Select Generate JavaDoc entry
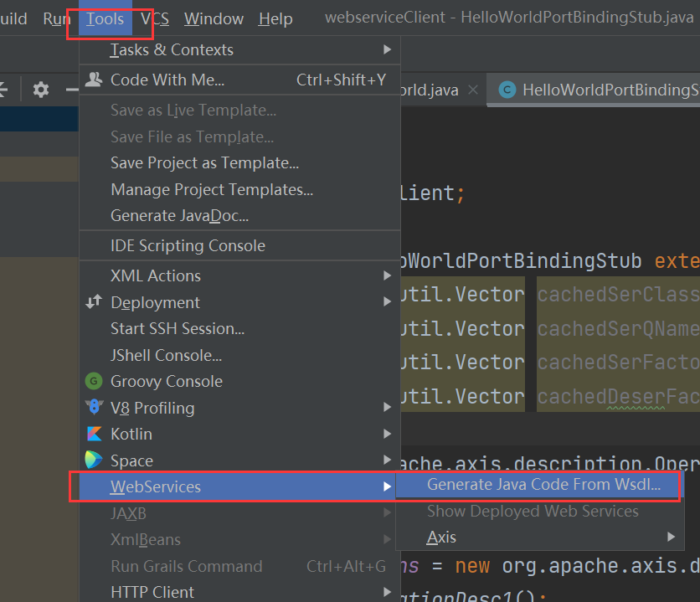The width and height of the screenshot is (700, 602). coord(239,215)
